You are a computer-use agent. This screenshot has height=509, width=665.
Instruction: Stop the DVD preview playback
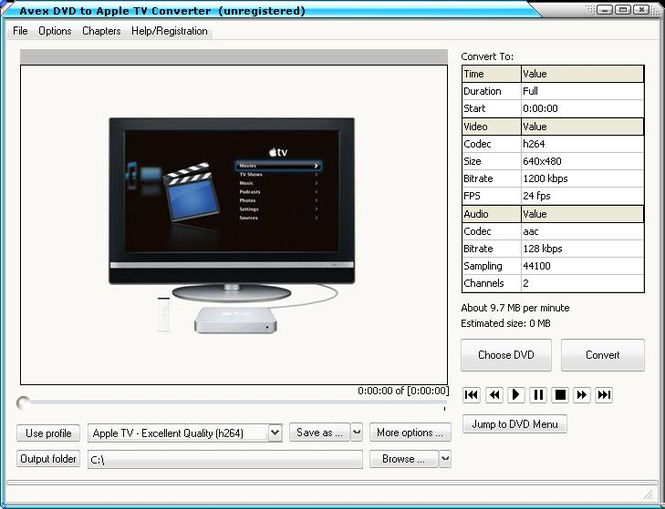click(x=560, y=395)
